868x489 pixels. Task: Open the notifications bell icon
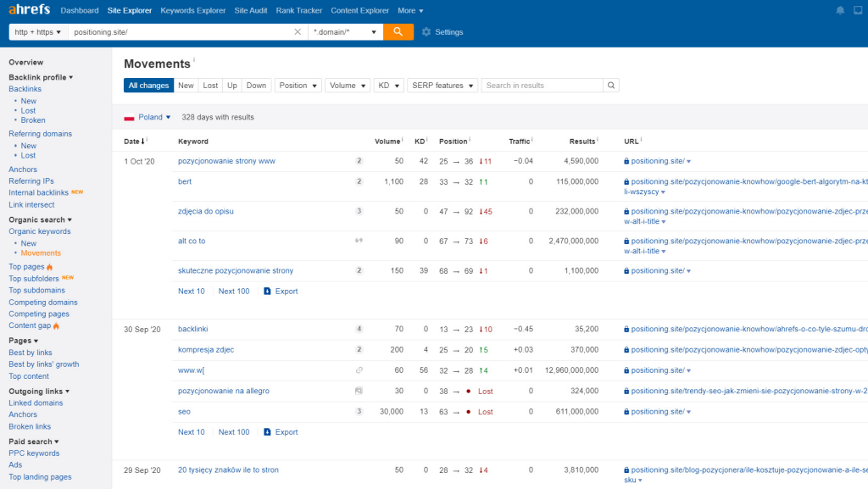coord(839,9)
